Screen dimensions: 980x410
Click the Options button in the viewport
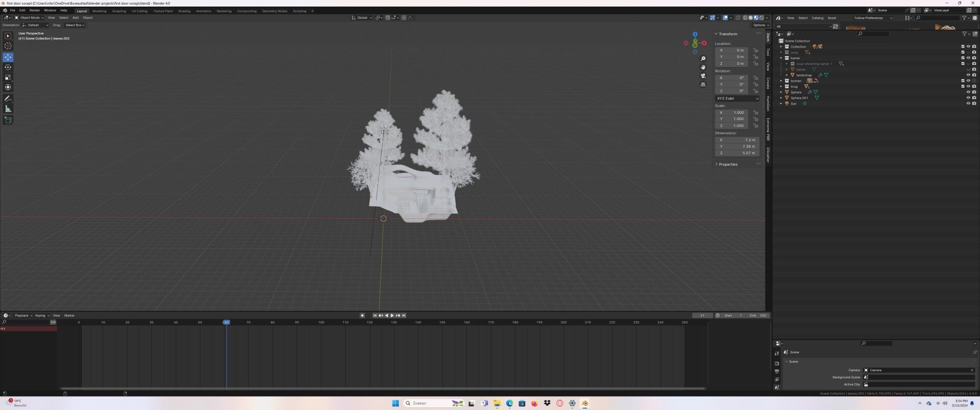click(x=759, y=25)
